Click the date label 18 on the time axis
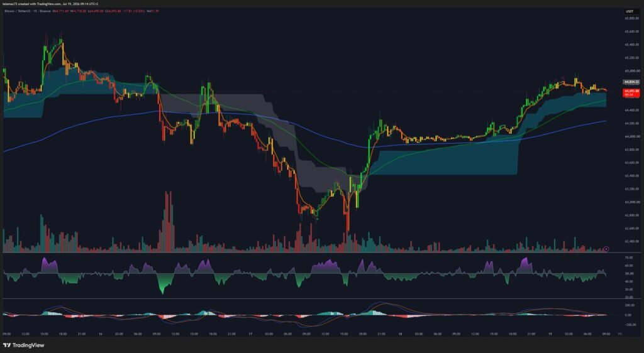644x353 pixels. (400, 334)
